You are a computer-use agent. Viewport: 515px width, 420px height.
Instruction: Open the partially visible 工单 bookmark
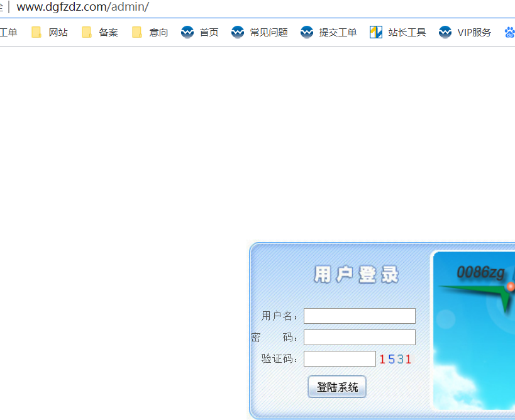8,33
